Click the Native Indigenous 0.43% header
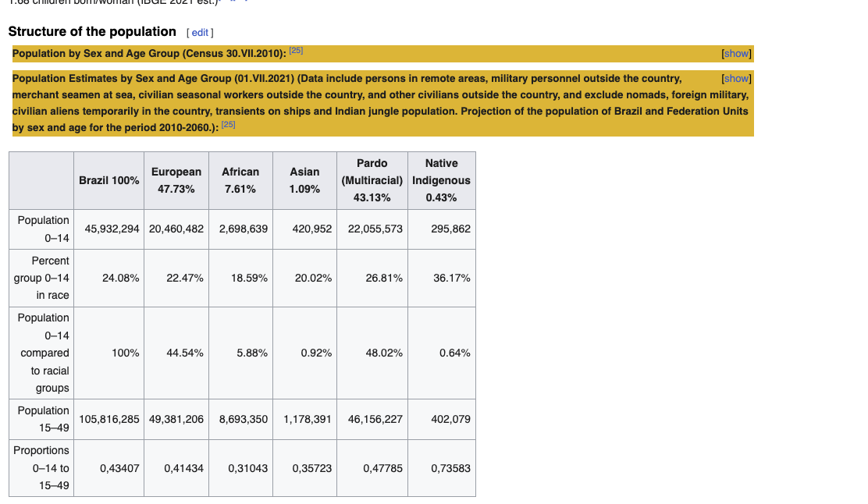Viewport: 868px width, 504px height. (442, 181)
